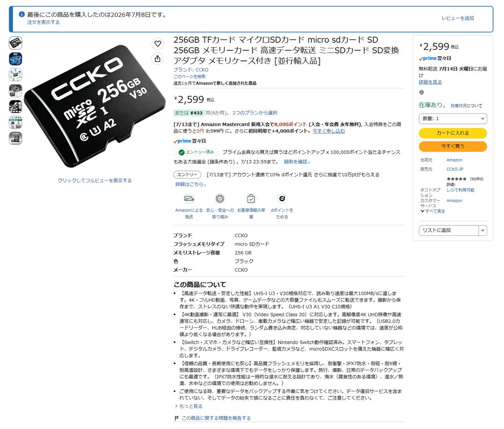The height and width of the screenshot is (429, 504).
Task: Click the dポイント circular d icon
Action: pos(282,199)
